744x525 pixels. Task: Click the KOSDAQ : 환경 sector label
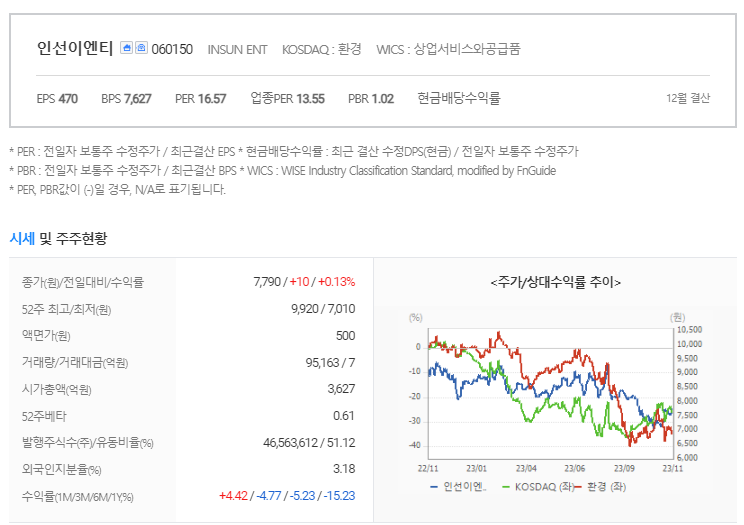tap(322, 49)
